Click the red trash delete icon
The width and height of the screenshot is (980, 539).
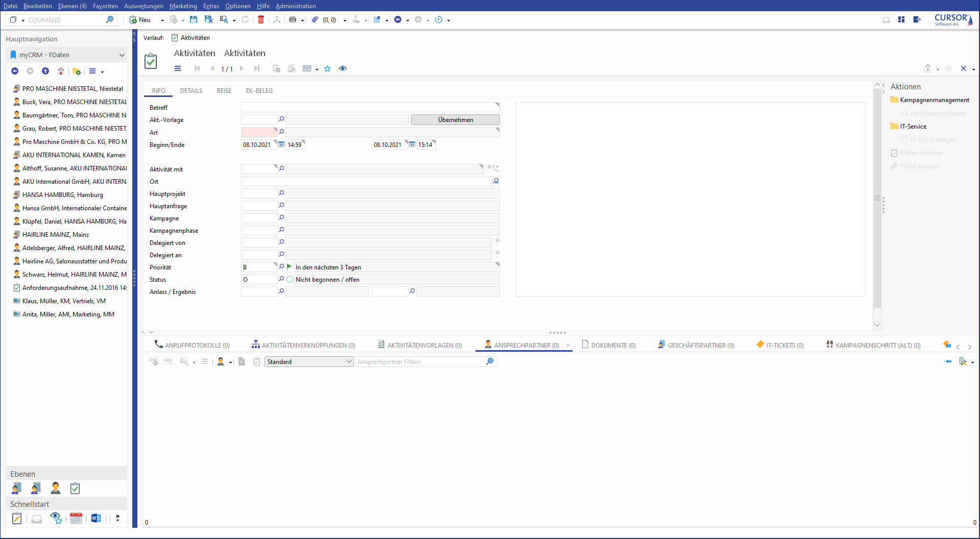point(261,20)
